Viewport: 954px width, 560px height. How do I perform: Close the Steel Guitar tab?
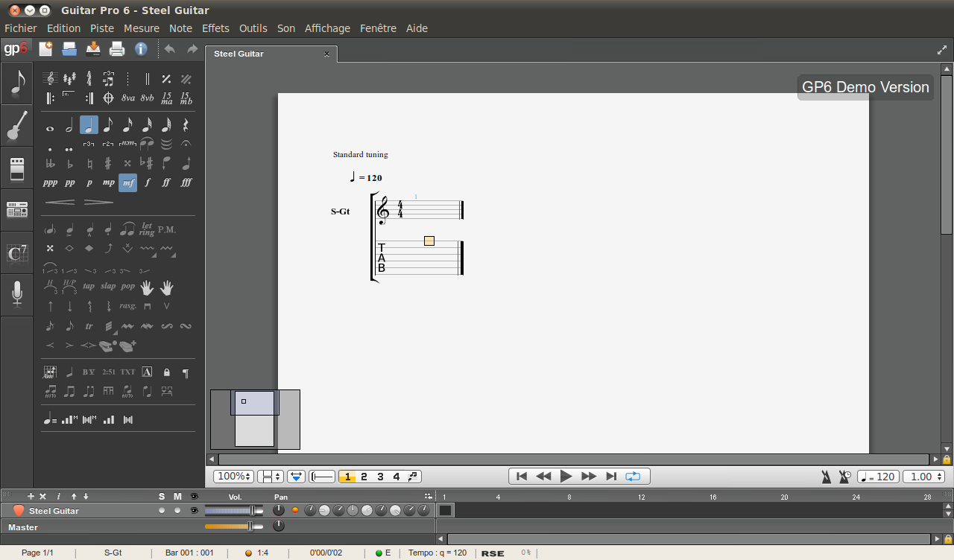[326, 54]
